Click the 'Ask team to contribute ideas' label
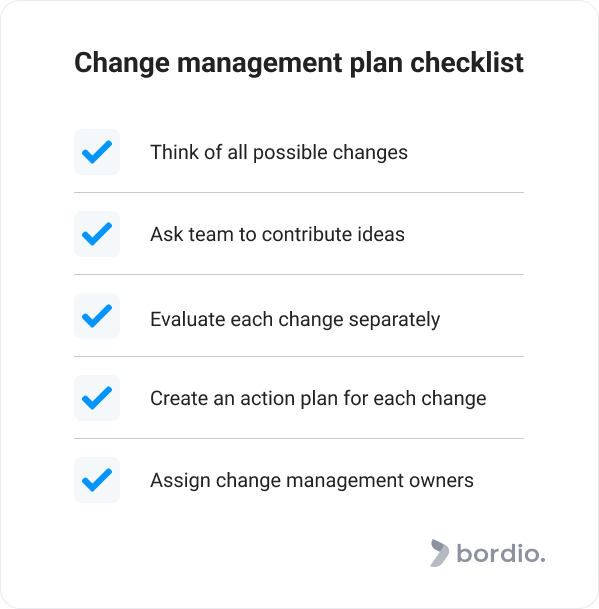599x609 pixels. pos(277,234)
